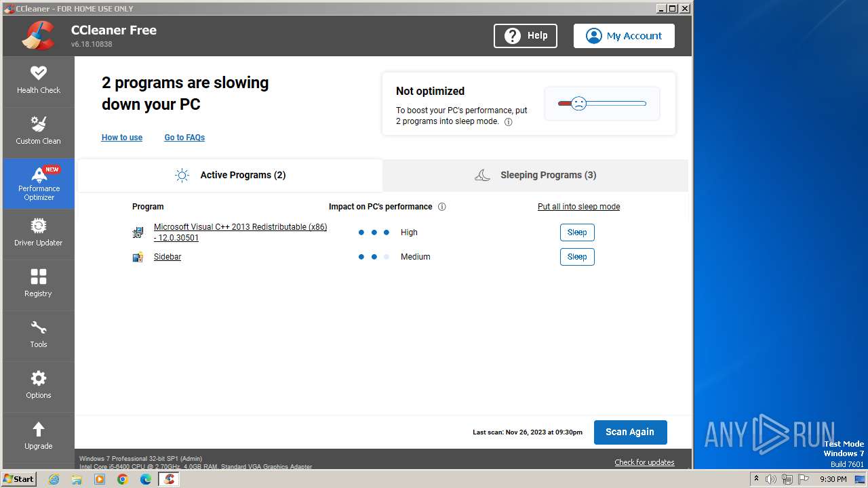Click Put all into sleep mode
This screenshot has height=488, width=868.
click(x=578, y=207)
